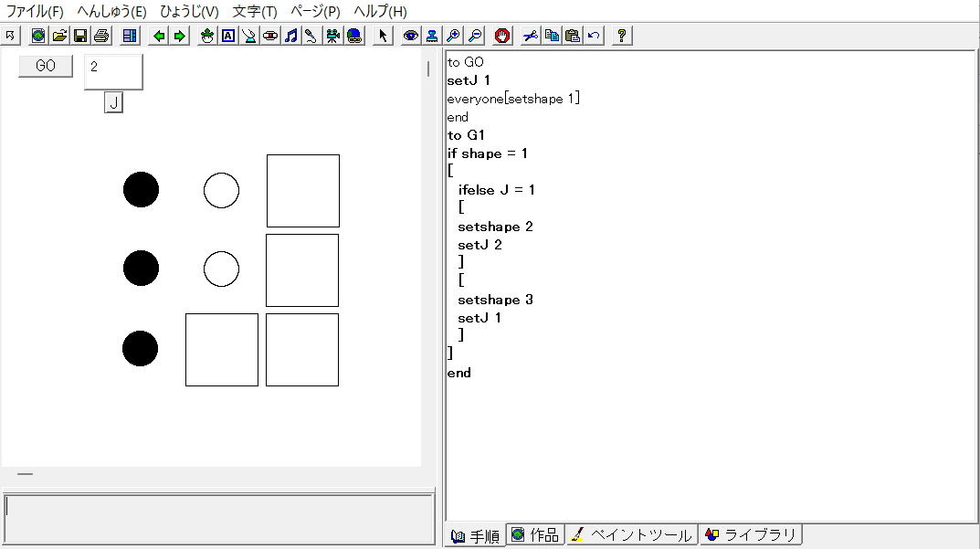Open the melody editor with the music note icon

pyautogui.click(x=291, y=36)
